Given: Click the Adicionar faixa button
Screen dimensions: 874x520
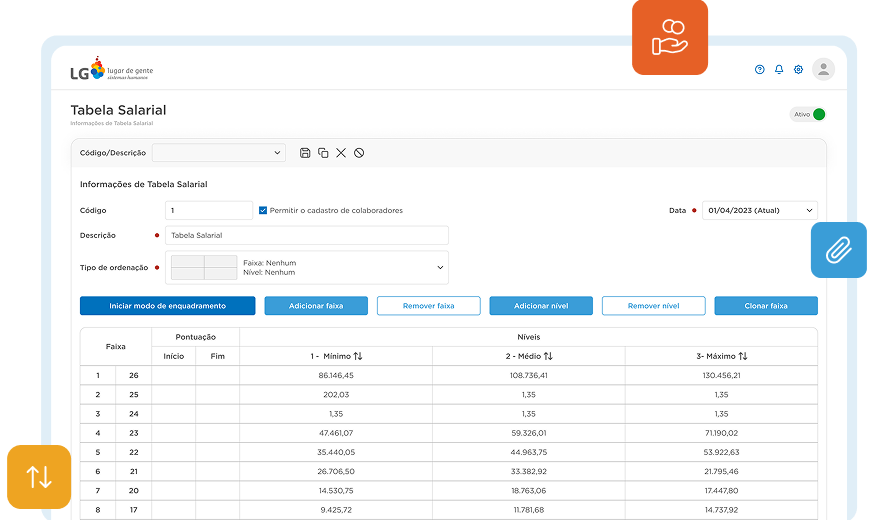Looking at the screenshot, I should click(316, 306).
